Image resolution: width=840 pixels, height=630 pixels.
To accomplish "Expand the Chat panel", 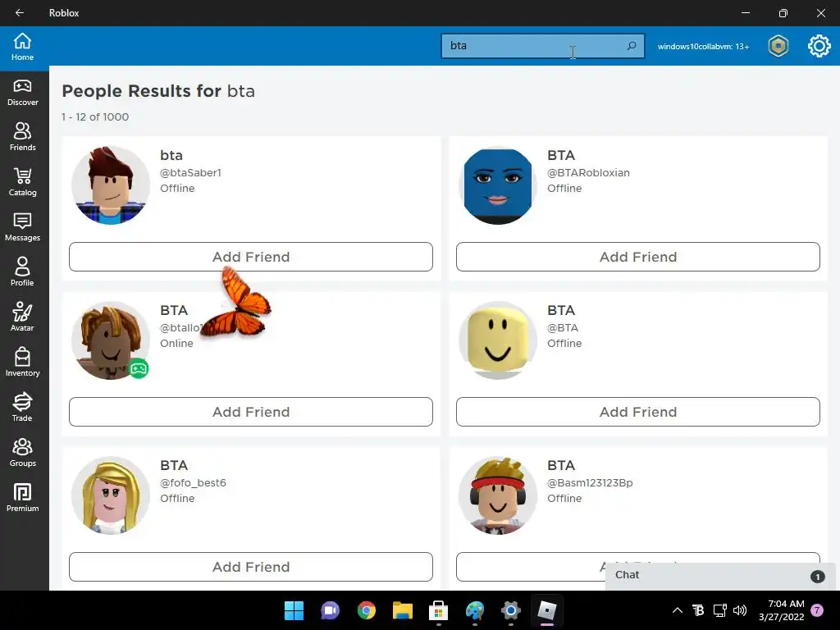I will [x=720, y=575].
